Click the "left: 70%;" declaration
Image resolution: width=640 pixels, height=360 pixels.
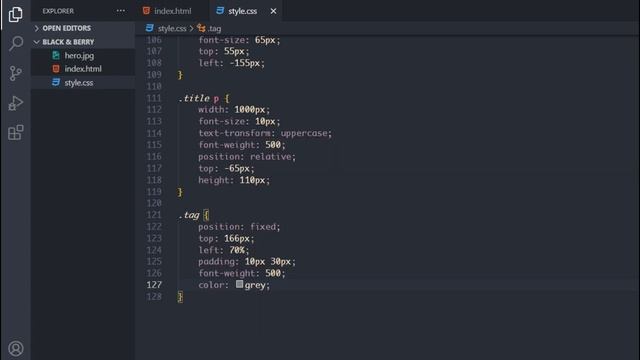click(x=224, y=250)
